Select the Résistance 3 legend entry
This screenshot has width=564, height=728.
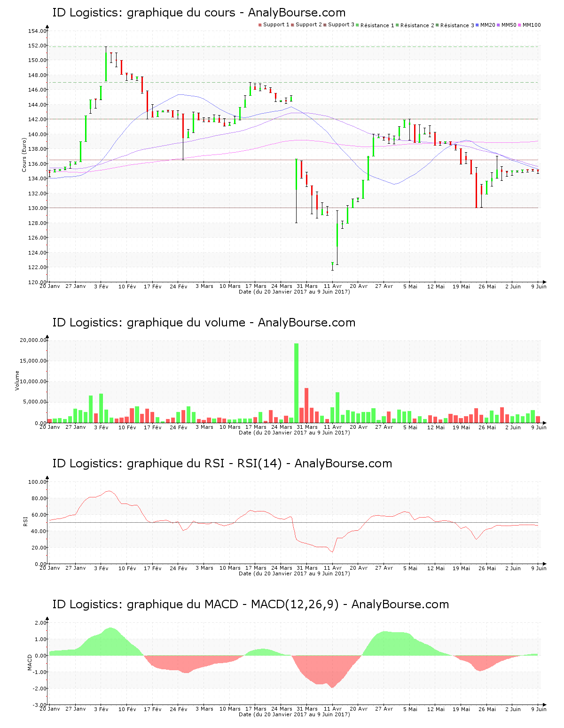pyautogui.click(x=455, y=25)
